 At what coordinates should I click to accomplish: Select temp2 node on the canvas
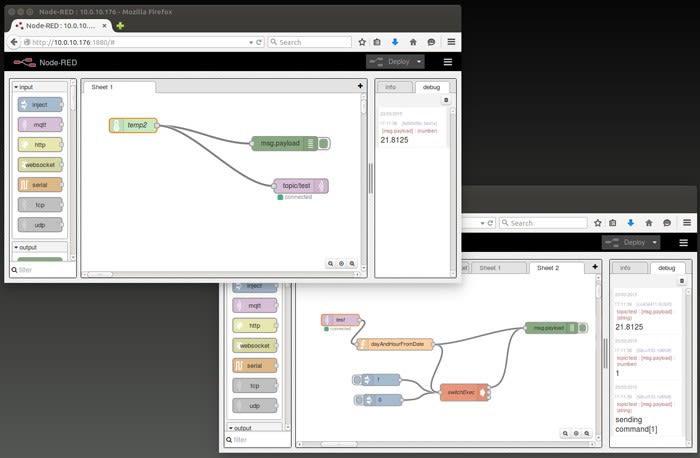pyautogui.click(x=133, y=125)
